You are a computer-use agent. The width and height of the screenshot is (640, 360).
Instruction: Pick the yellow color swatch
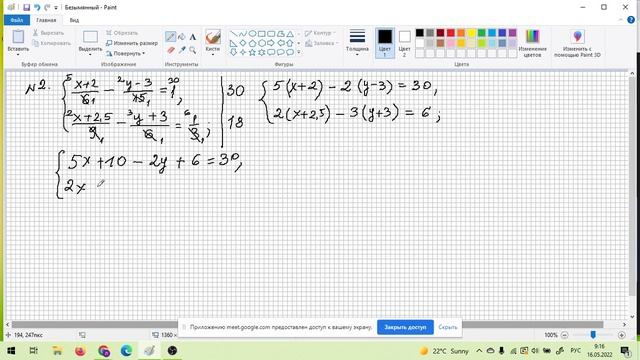[x=471, y=33]
